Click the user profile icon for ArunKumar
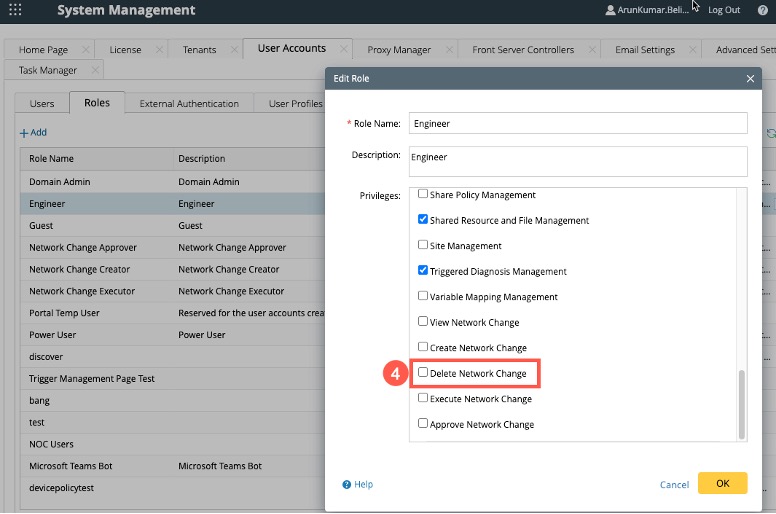The image size is (776, 514). point(610,10)
